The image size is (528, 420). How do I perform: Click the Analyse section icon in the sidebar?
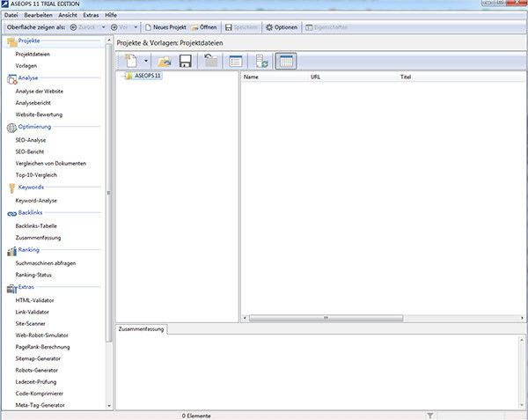point(11,79)
